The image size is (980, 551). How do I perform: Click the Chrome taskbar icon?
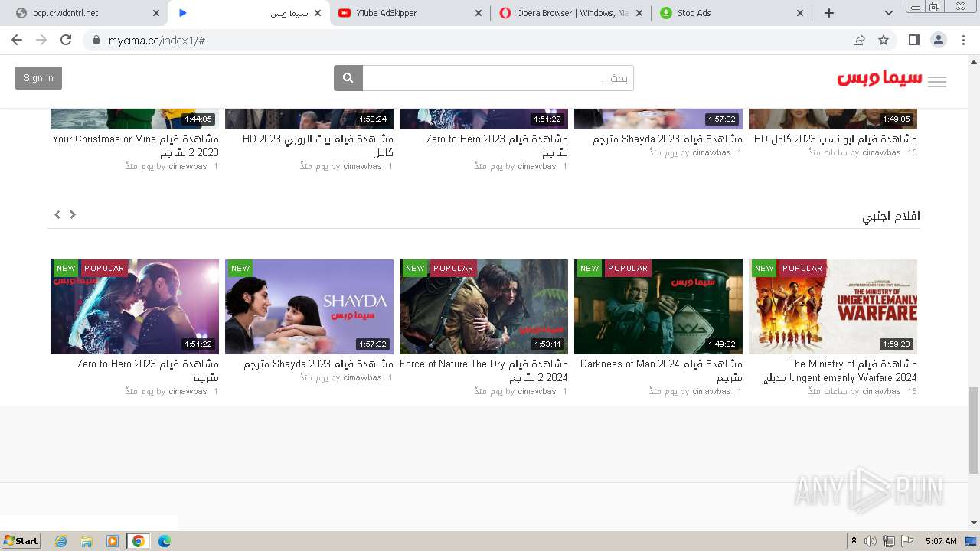[139, 541]
